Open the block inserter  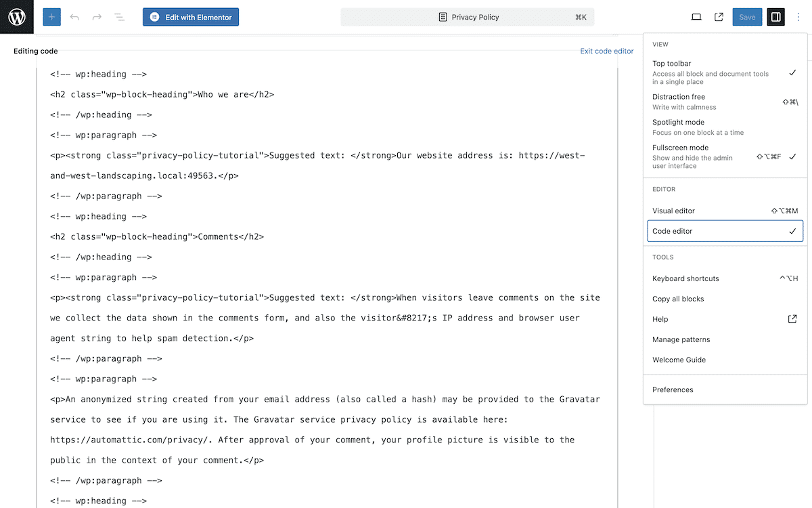point(51,17)
